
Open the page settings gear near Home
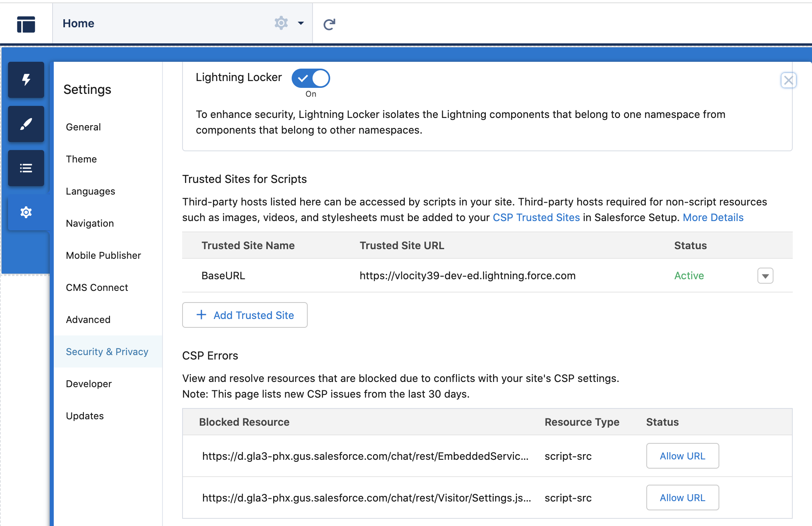point(281,23)
